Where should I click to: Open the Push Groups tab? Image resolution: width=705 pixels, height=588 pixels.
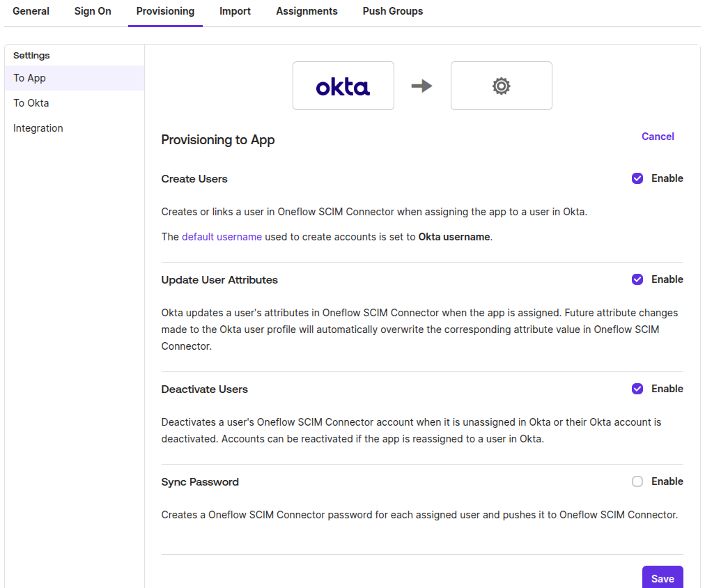392,11
